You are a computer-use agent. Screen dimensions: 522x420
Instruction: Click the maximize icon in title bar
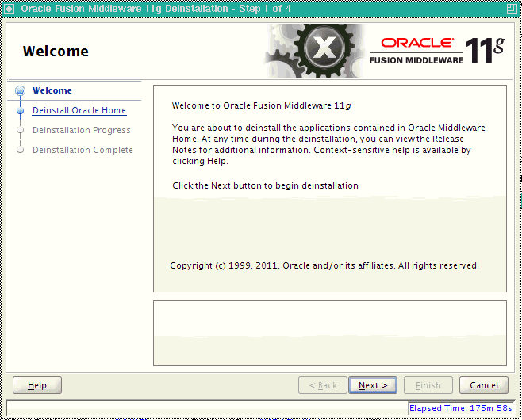pyautogui.click(x=512, y=9)
